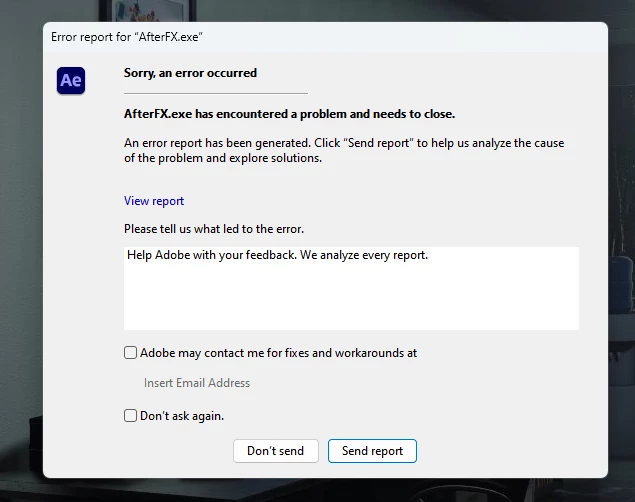Click the Send report button
The image size is (635, 502).
pyautogui.click(x=372, y=451)
